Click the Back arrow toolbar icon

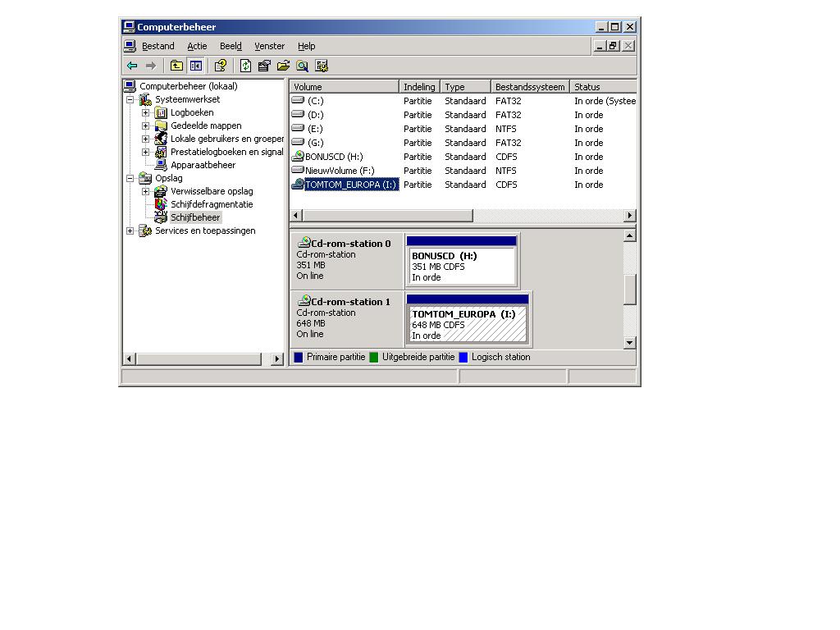point(132,66)
